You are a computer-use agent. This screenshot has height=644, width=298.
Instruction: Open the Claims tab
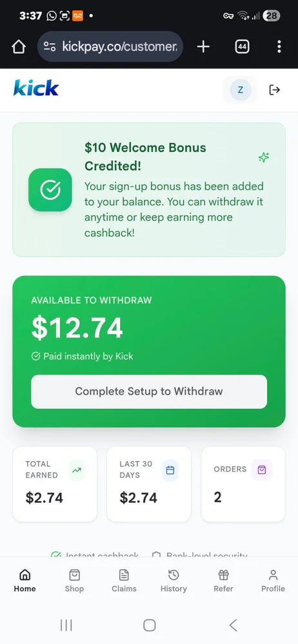[x=124, y=581]
